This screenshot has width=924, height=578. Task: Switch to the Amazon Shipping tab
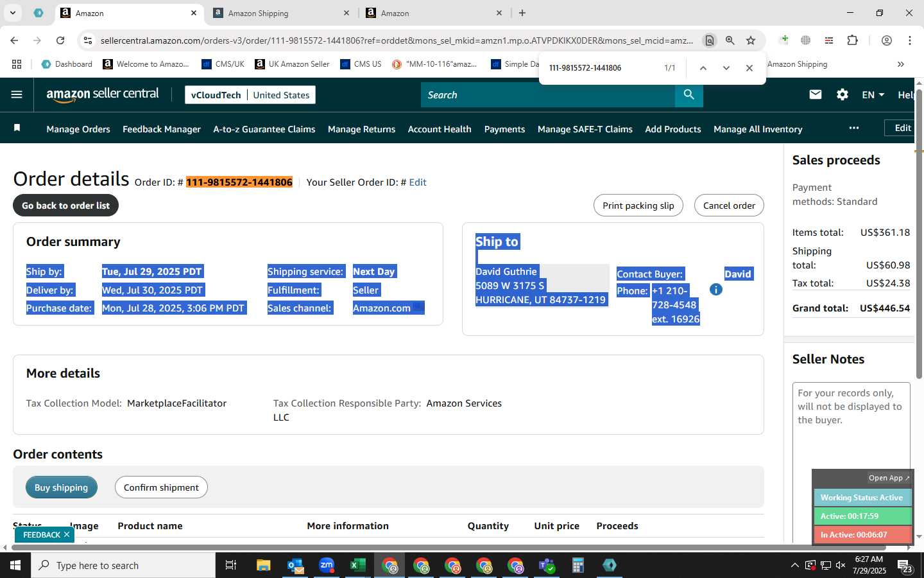click(281, 13)
